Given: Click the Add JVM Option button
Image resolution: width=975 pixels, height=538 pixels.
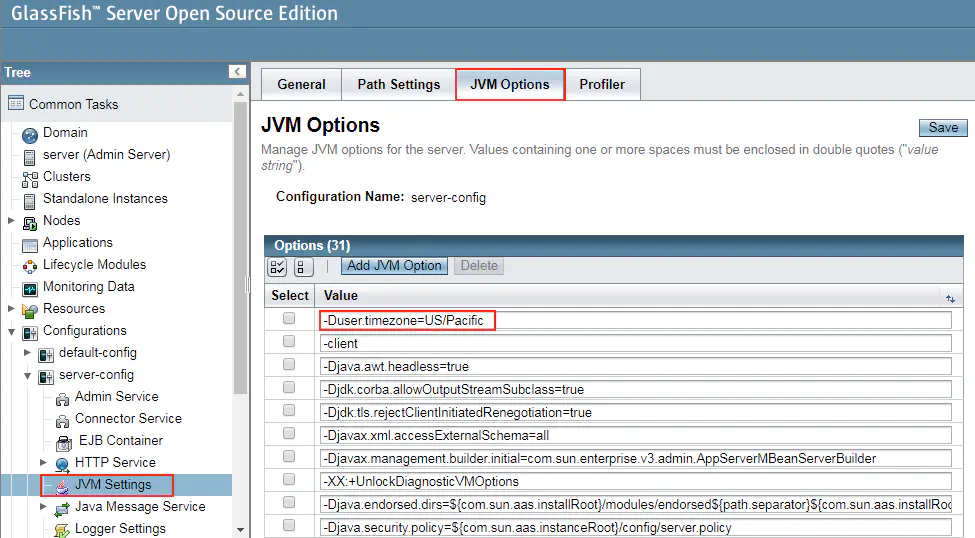Looking at the screenshot, I should point(394,266).
